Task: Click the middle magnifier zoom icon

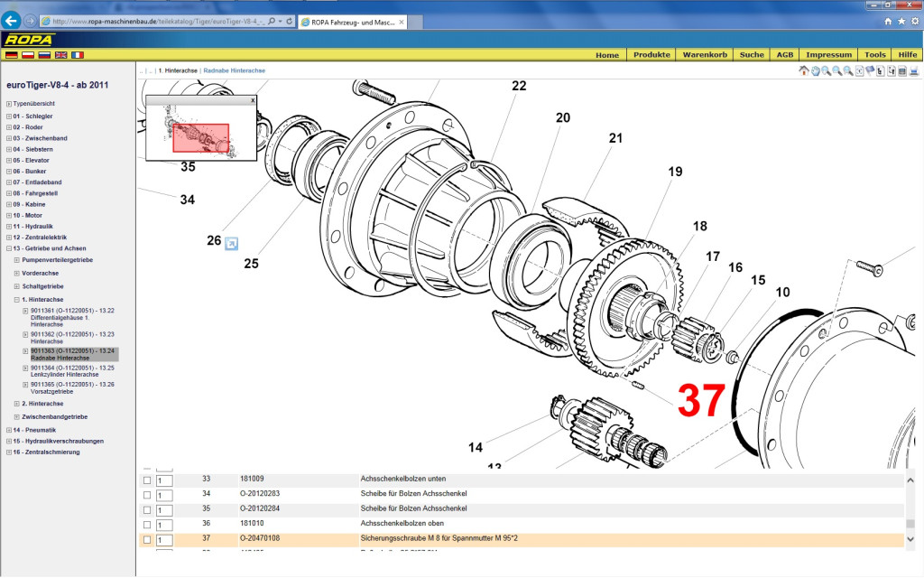Action: pyautogui.click(x=836, y=70)
